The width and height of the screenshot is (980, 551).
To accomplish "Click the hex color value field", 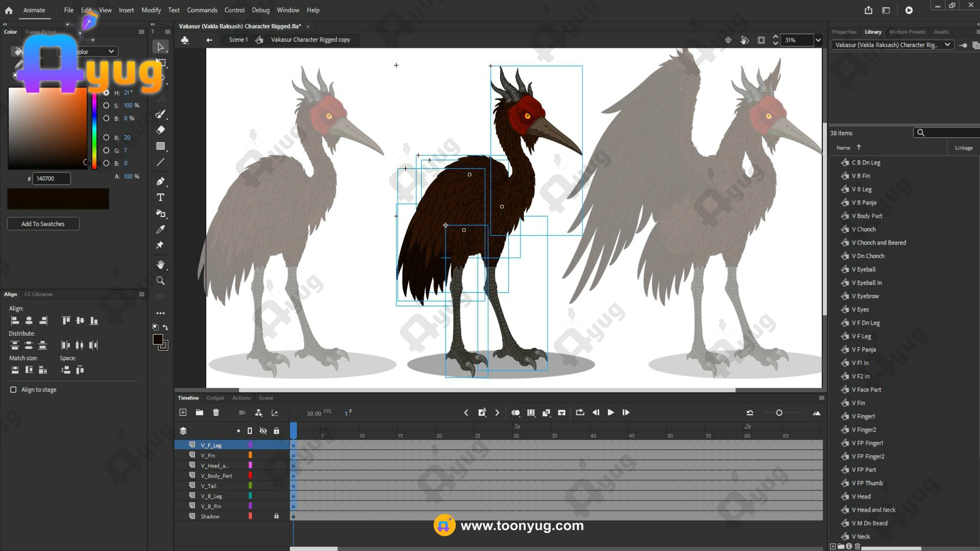I will tap(51, 179).
